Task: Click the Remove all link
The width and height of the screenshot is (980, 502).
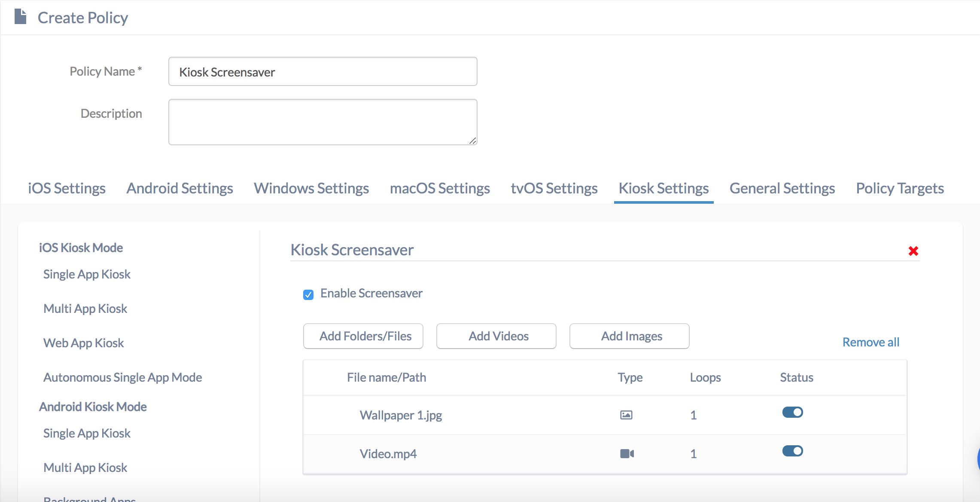Action: (870, 342)
